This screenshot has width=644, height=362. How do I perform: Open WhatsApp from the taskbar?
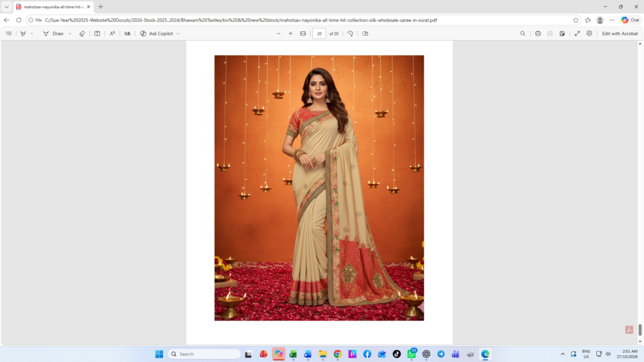tap(411, 354)
